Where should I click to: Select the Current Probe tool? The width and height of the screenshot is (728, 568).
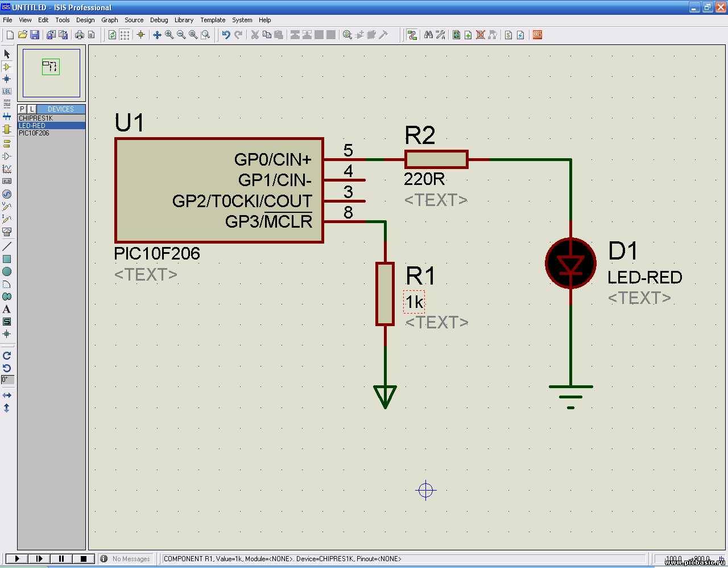point(7,219)
